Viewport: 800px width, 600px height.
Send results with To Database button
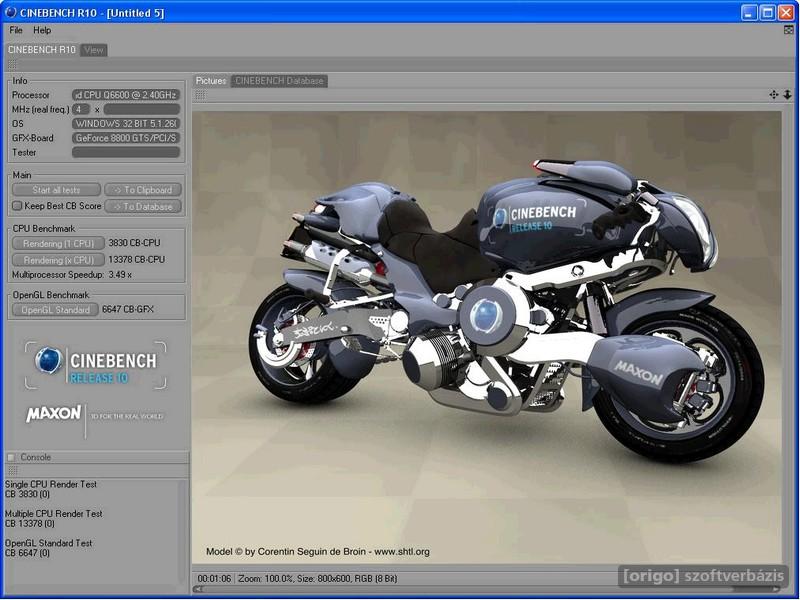pos(143,207)
